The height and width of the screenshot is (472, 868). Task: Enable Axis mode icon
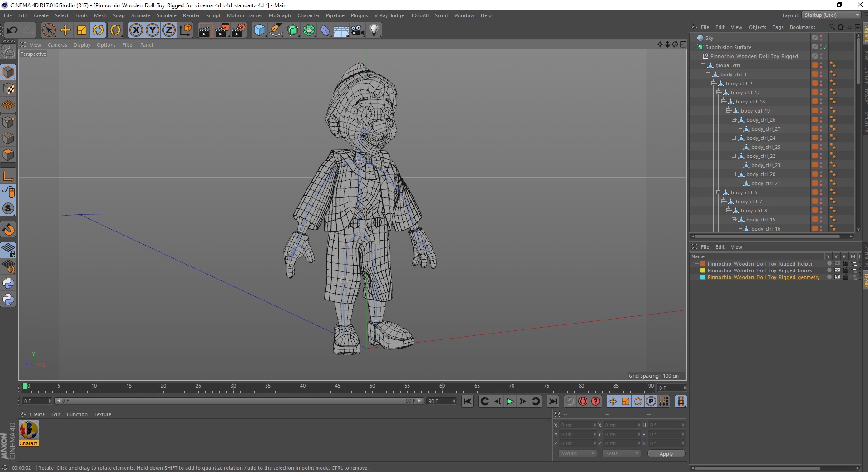(x=8, y=176)
